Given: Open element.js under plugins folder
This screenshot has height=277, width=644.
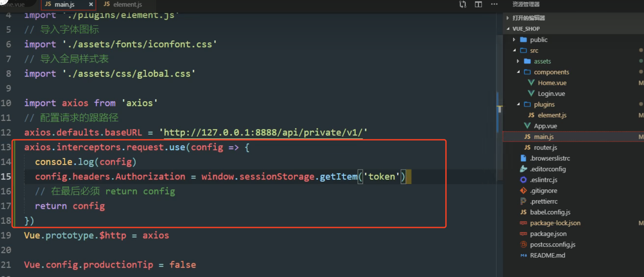Looking at the screenshot, I should point(552,115).
